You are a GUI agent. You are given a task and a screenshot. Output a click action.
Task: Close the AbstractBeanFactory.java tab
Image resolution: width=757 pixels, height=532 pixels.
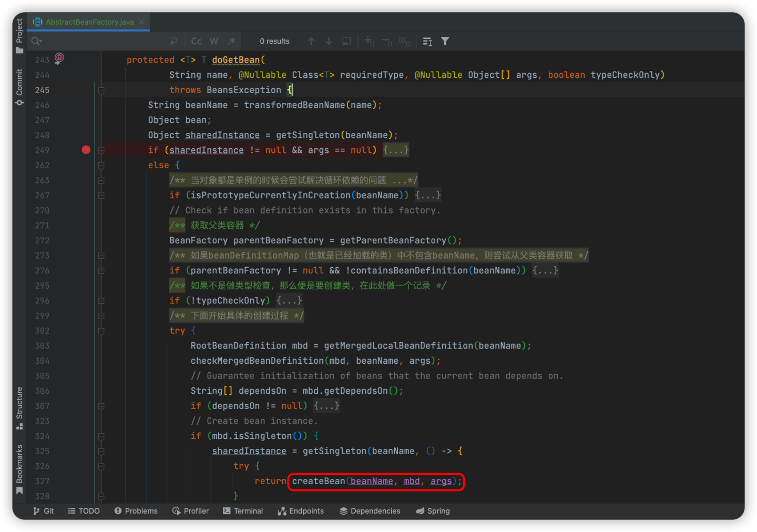(x=141, y=22)
